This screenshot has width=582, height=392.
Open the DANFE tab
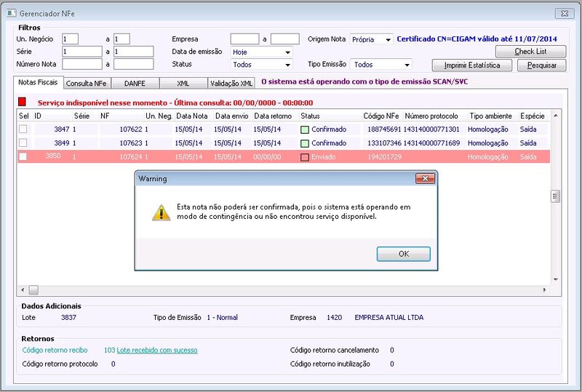click(x=135, y=84)
